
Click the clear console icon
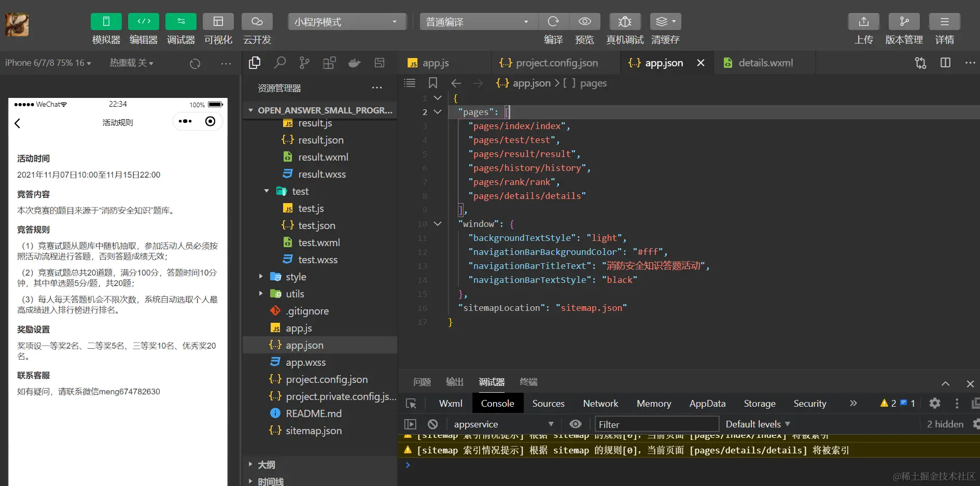click(433, 424)
